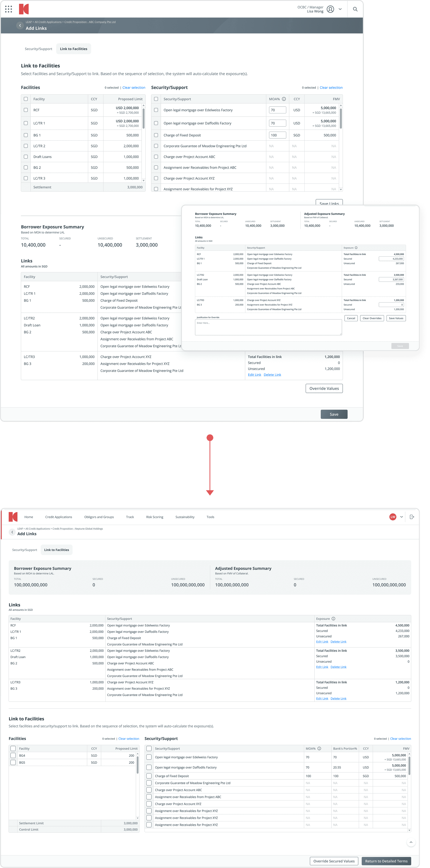
Task: Open the apps grid menu icon
Action: tap(8, 9)
